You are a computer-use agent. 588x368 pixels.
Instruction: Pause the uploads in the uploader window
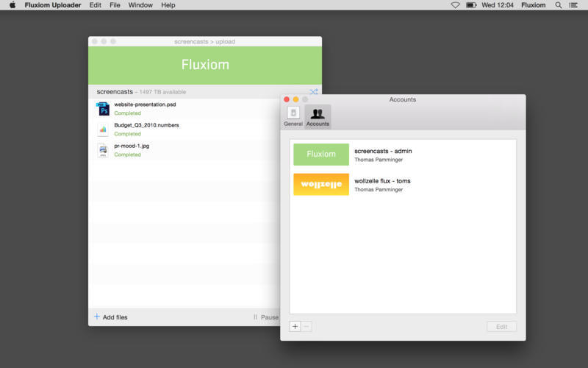coord(265,317)
